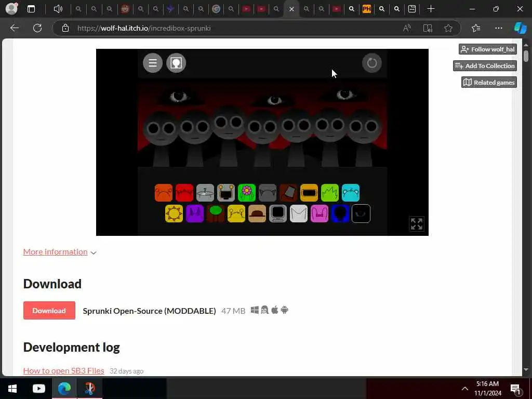Open the game hamburger menu button
Screen dimensions: 532x399
click(x=153, y=63)
